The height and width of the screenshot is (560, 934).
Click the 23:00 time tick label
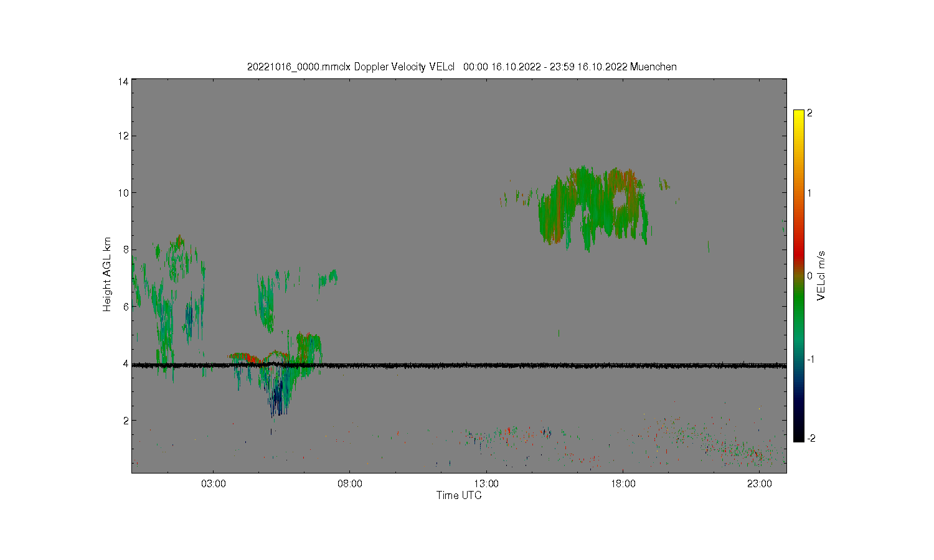760,484
